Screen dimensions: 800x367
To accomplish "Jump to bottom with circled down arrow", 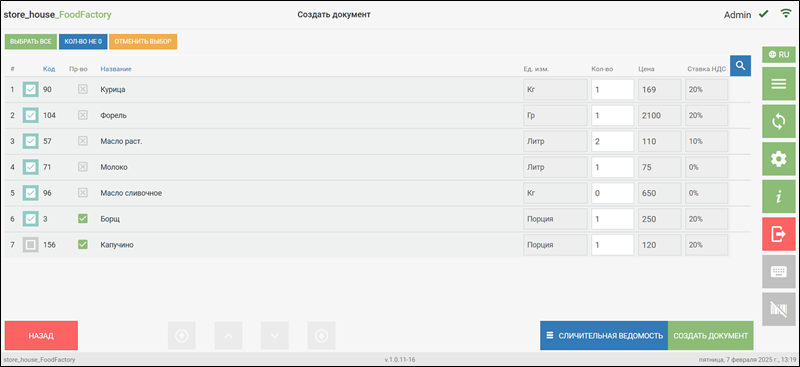I will [x=321, y=335].
